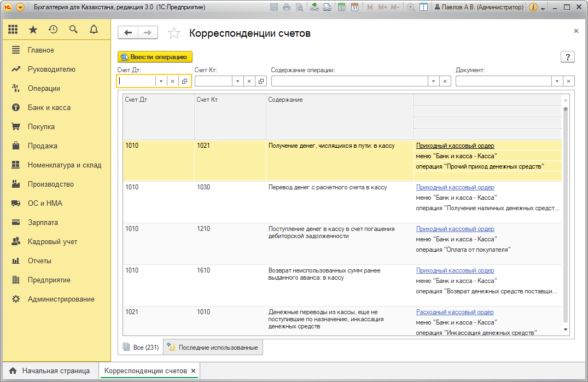Click the back navigation arrow
The image size is (588, 382).
[128, 33]
